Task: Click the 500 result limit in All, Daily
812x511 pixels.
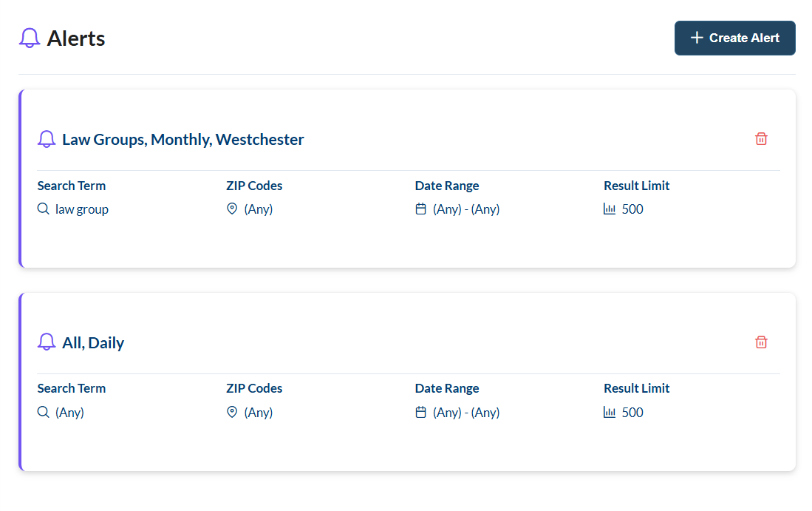Action: coord(632,413)
